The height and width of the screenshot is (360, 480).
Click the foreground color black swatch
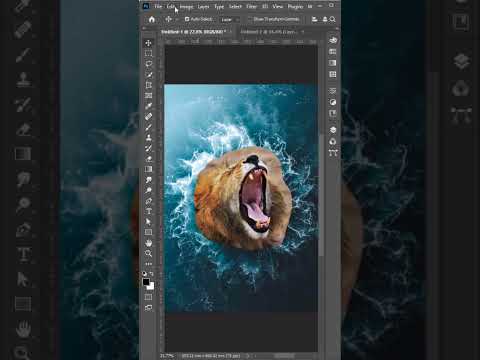[146, 282]
